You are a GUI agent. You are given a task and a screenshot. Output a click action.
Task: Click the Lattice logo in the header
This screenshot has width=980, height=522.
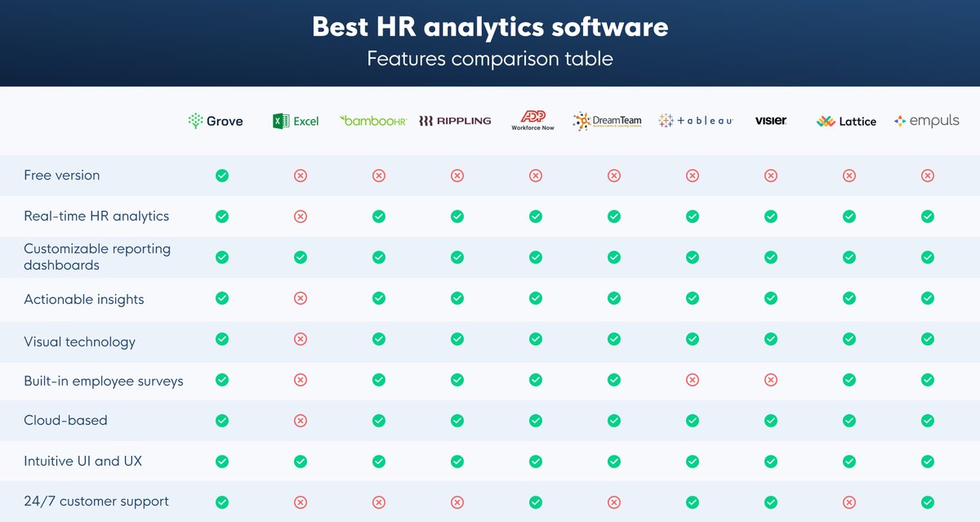tap(846, 121)
